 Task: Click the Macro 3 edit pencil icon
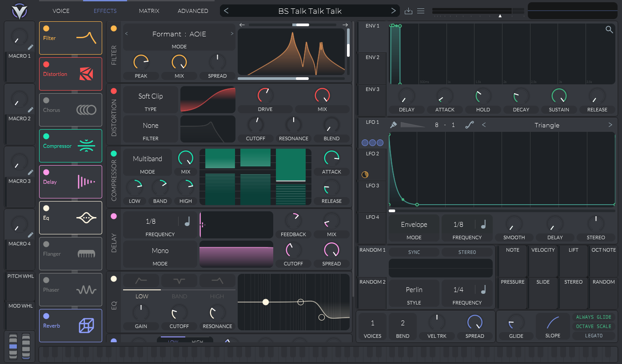(31, 172)
